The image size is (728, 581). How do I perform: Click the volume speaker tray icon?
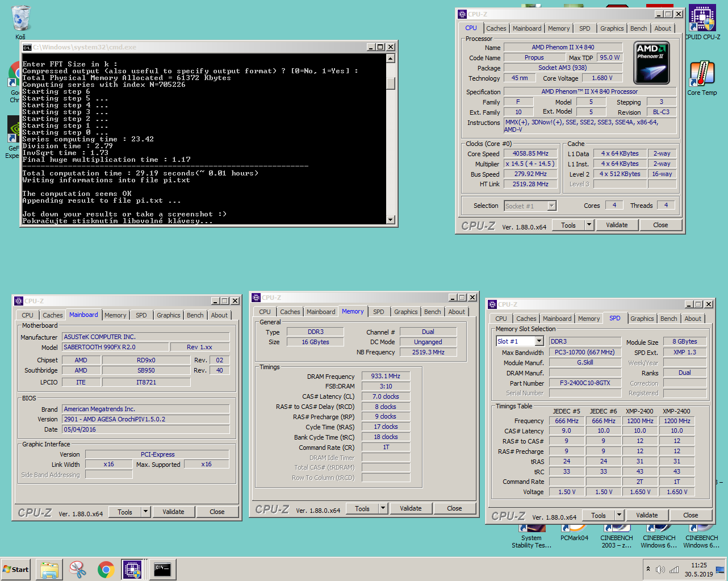660,569
